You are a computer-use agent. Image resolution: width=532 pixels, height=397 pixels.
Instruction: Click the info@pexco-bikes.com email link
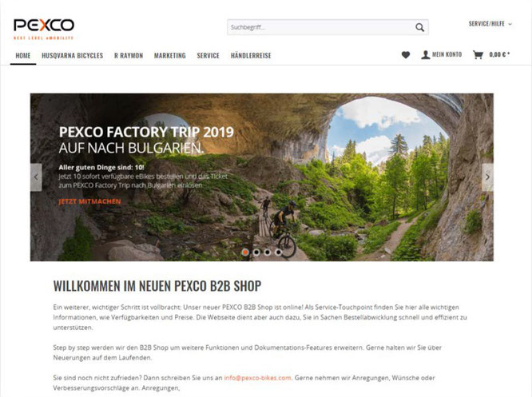point(257,378)
